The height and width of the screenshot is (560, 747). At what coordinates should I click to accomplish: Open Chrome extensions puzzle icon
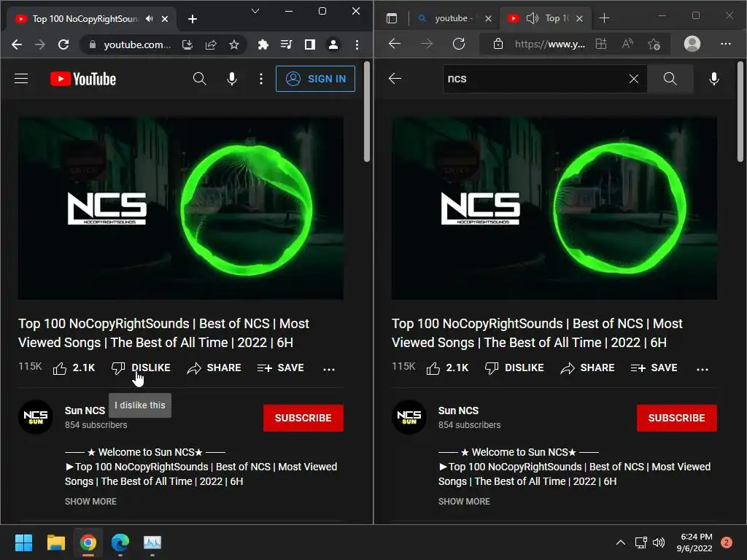263,44
